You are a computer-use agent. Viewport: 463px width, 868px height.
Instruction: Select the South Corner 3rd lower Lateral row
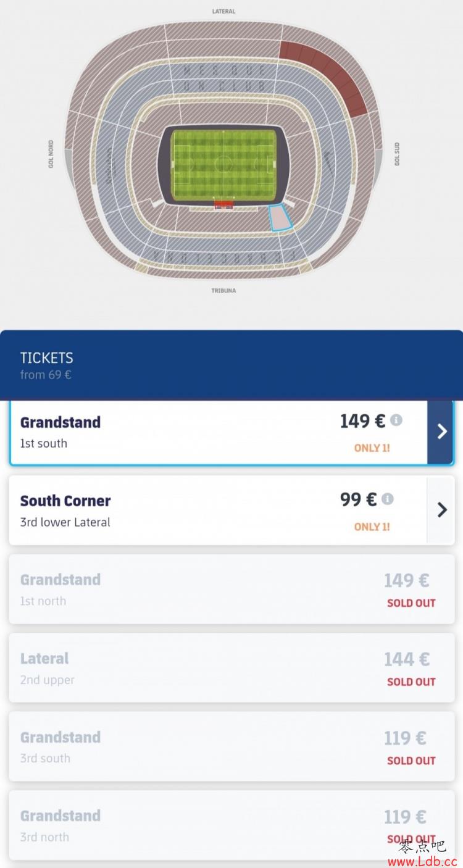(x=231, y=510)
